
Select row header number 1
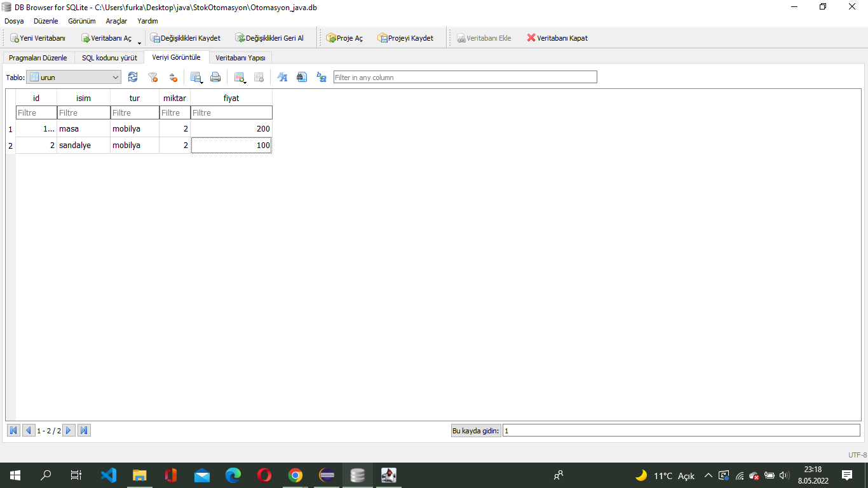tap(10, 128)
